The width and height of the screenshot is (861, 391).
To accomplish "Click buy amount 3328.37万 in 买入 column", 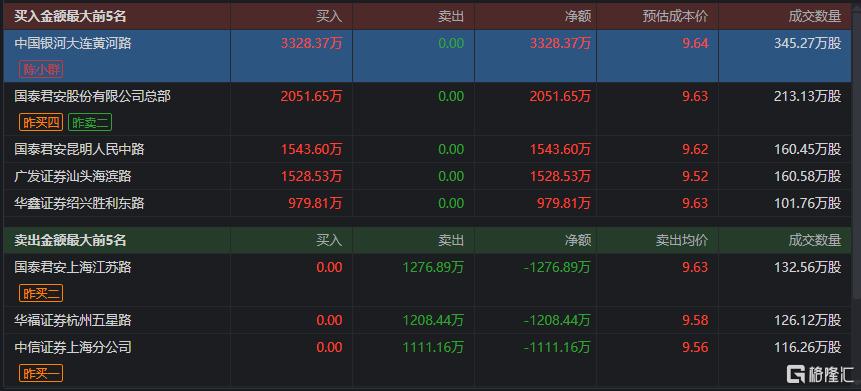I will tap(311, 43).
